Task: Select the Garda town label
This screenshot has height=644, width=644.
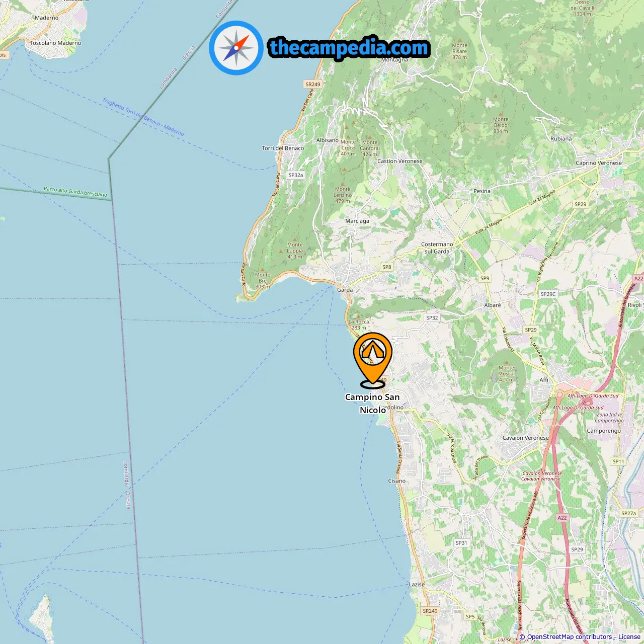Action: 345,290
